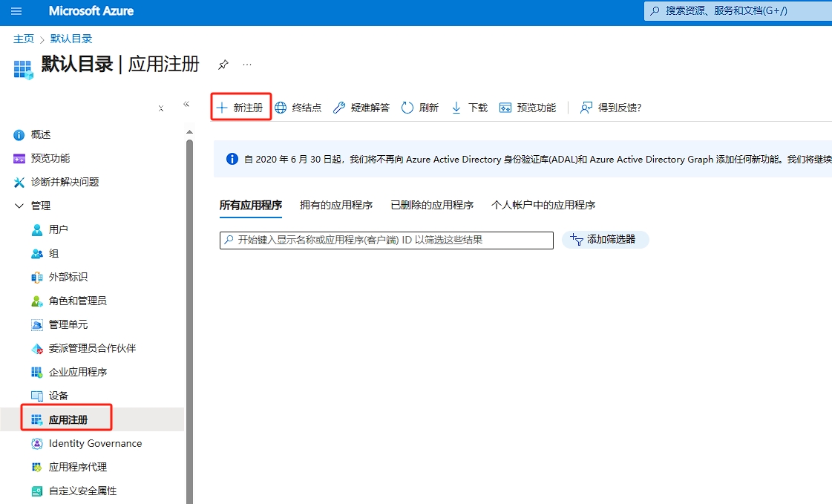
Task: Open the hamburger portal menu
Action: pos(16,11)
